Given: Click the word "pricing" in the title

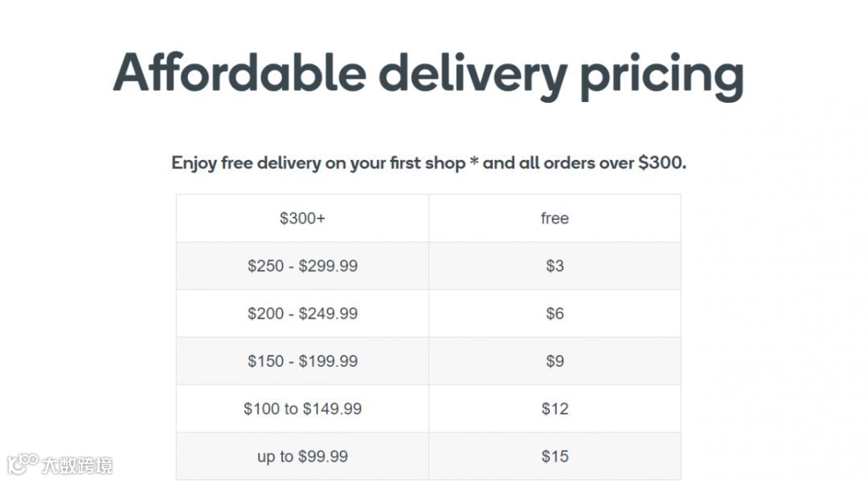Looking at the screenshot, I should pos(661,75).
